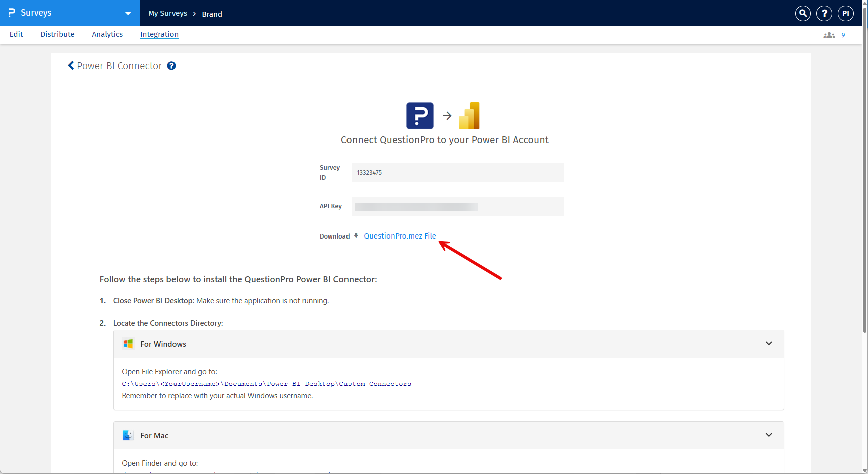Click the API Key field
Image resolution: width=868 pixels, height=474 pixels.
coord(457,206)
